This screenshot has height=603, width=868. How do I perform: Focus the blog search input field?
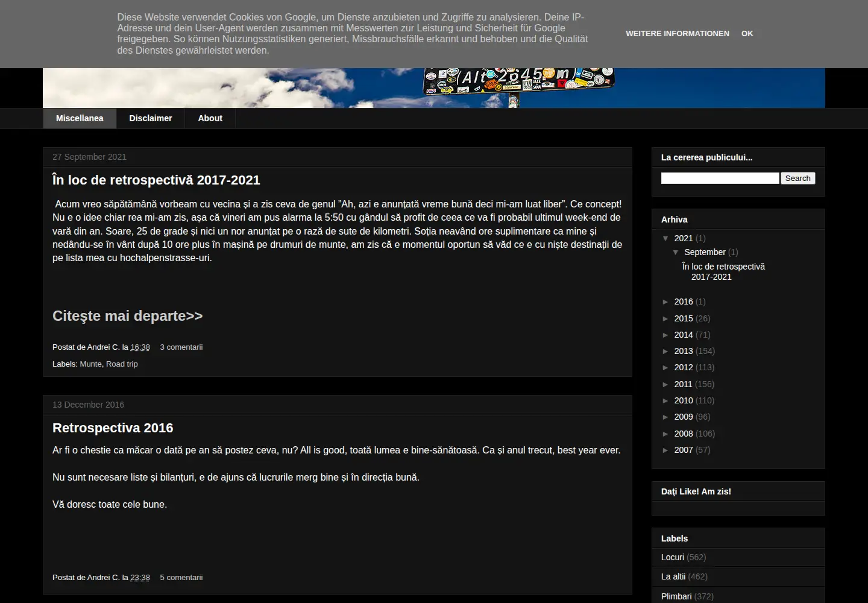(x=720, y=178)
